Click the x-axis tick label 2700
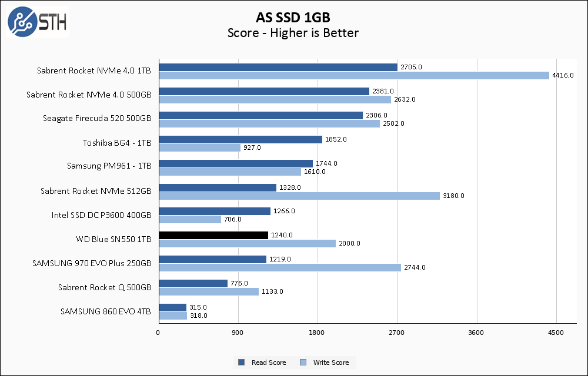588x376 pixels. point(397,333)
